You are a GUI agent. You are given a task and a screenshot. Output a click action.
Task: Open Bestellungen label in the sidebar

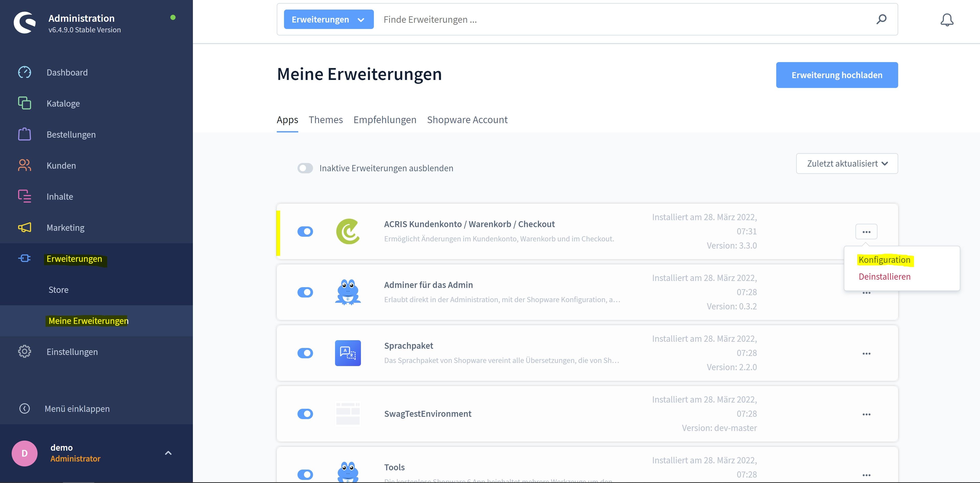71,135
